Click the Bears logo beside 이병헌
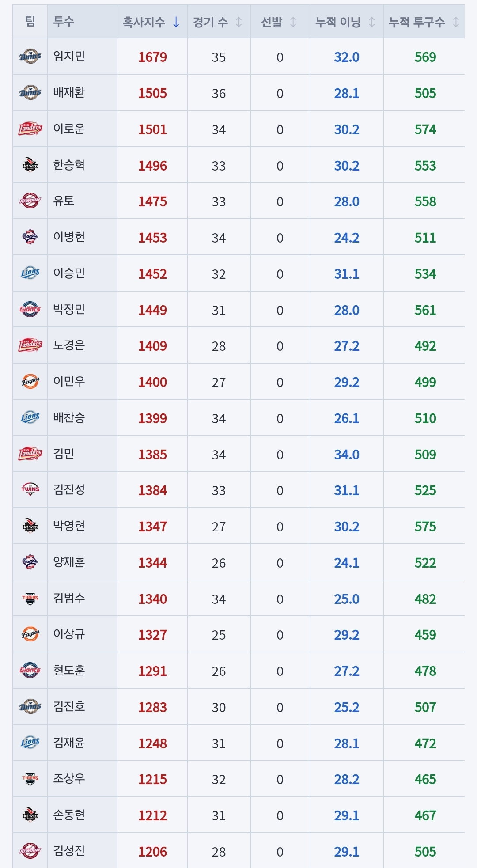The height and width of the screenshot is (868, 477). click(x=30, y=237)
